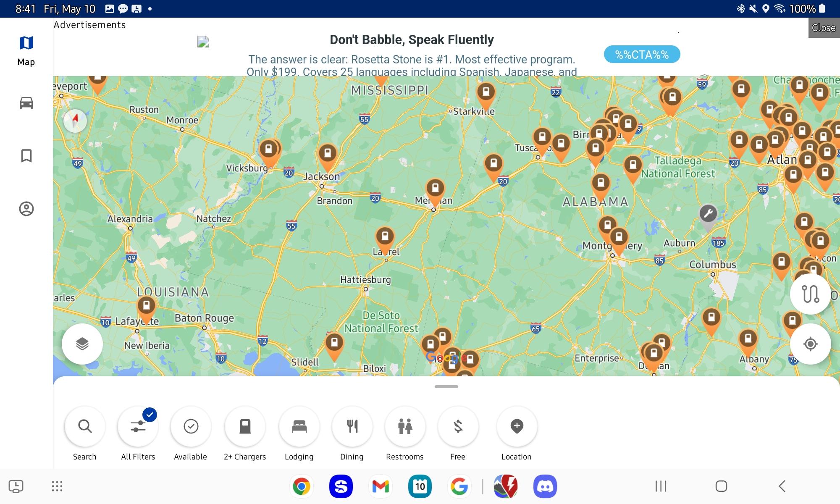
Task: Tap the Android back navigation button
Action: [782, 486]
